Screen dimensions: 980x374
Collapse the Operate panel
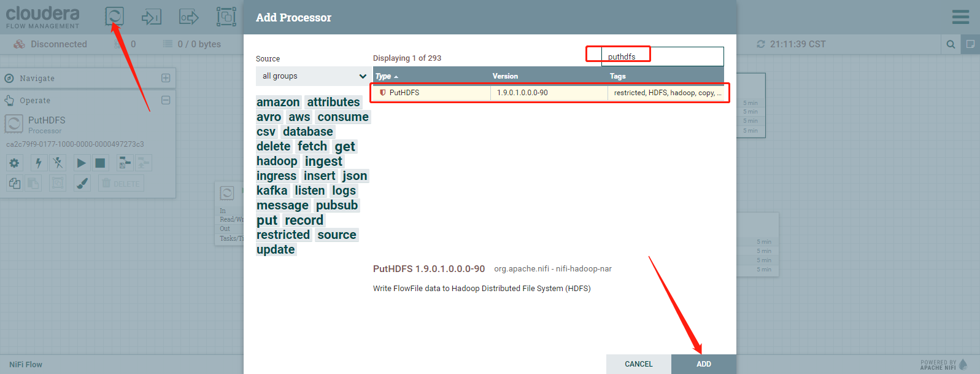pyautogui.click(x=166, y=100)
